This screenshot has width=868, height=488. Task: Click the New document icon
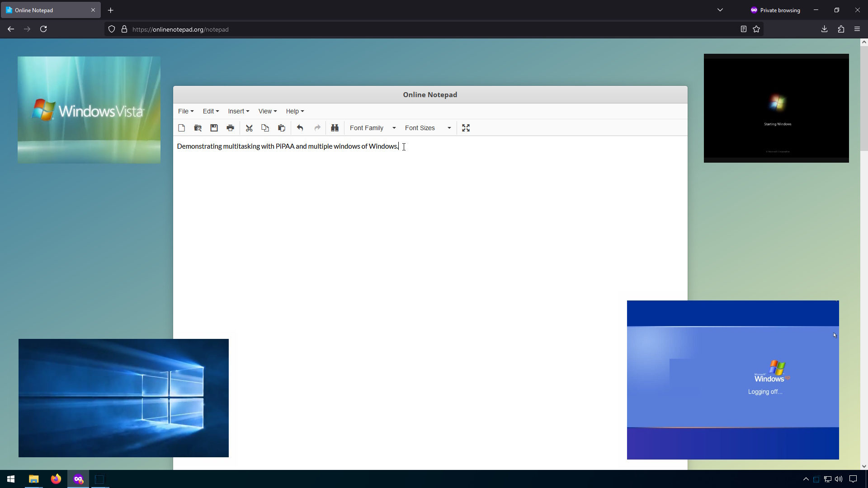[182, 128]
